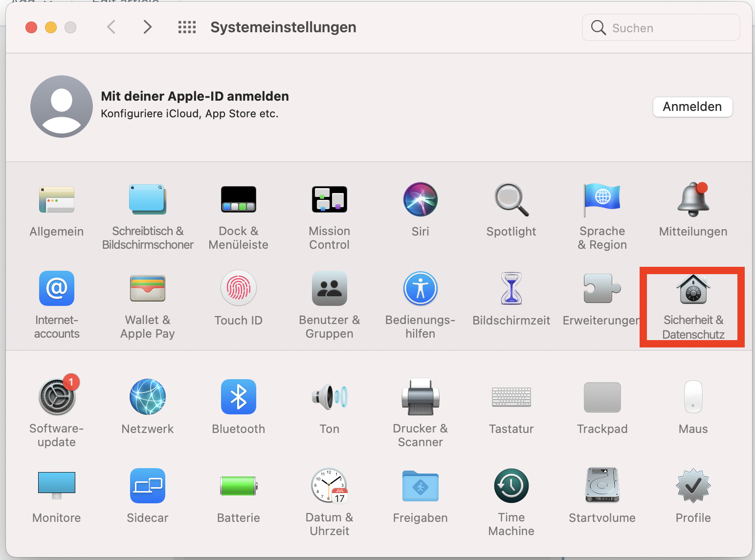
Task: Go back with the left chevron
Action: pyautogui.click(x=111, y=27)
